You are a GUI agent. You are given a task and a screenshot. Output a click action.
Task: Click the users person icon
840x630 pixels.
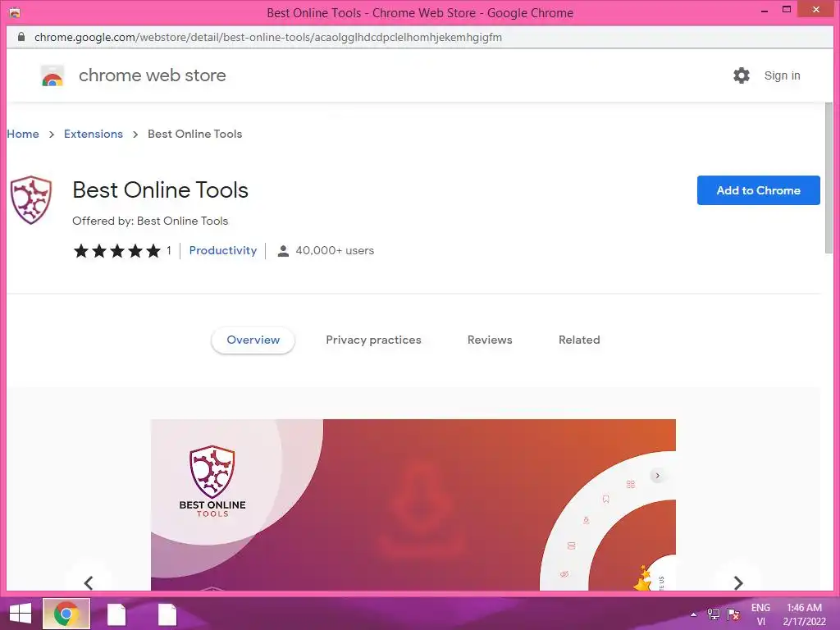tap(283, 251)
